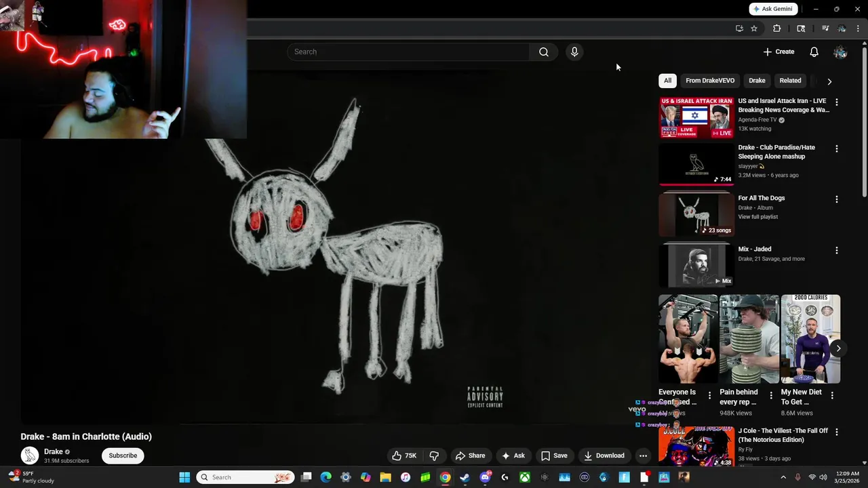
Task: Open File Explorer from taskbar
Action: [385, 477]
